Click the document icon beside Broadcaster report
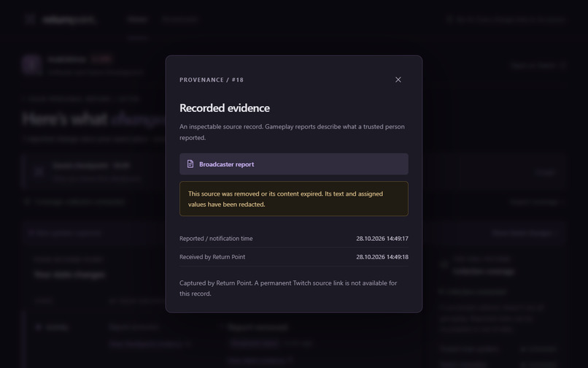 pos(190,164)
